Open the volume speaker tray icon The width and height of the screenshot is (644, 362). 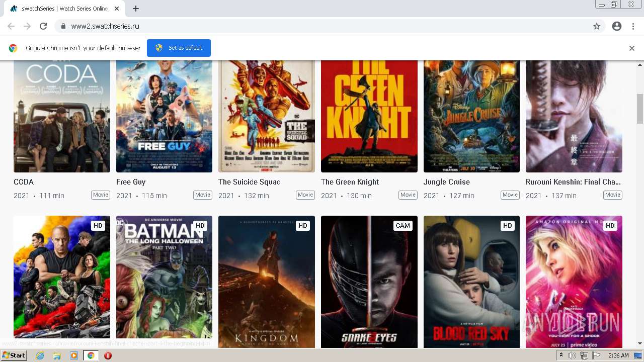pyautogui.click(x=572, y=355)
